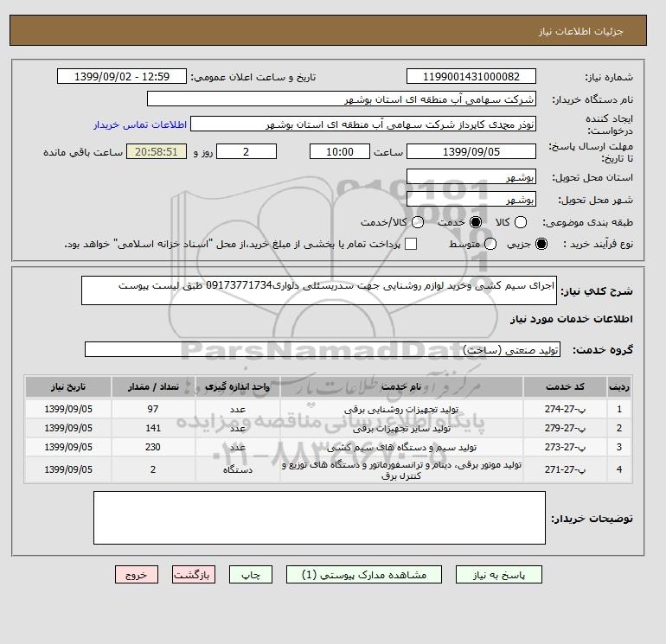666x644 pixels.
Task: Choose متوسط purchase process radio
Action: click(490, 244)
